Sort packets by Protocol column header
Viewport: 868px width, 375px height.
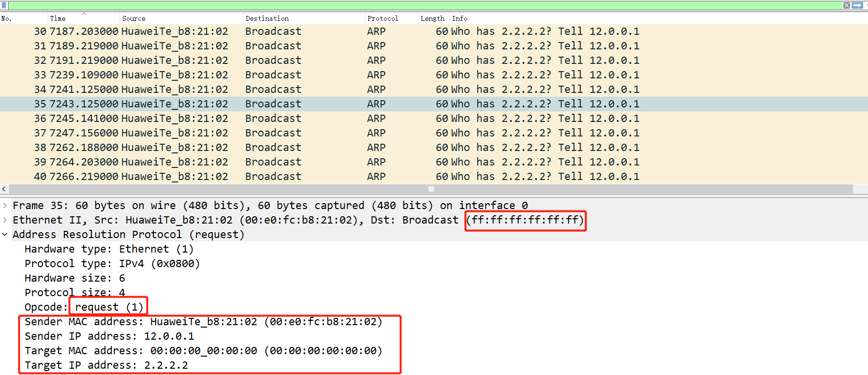tap(392, 18)
